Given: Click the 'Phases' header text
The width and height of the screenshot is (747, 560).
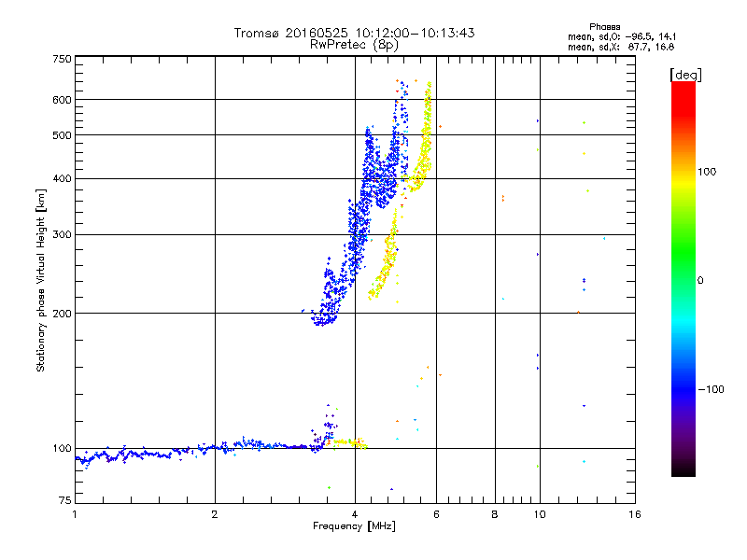Looking at the screenshot, I should (x=604, y=27).
